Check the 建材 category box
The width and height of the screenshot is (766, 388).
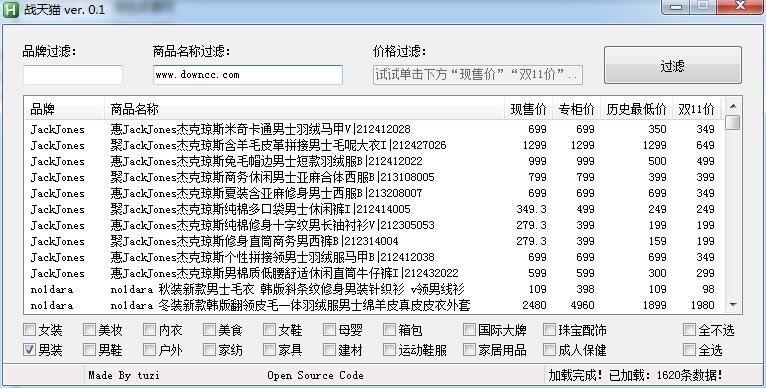(329, 349)
